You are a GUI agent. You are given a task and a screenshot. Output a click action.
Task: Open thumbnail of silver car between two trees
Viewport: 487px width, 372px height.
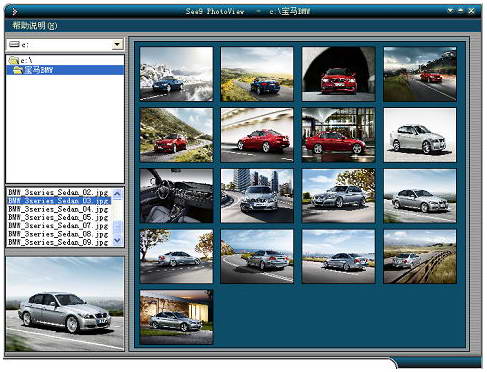(176, 256)
